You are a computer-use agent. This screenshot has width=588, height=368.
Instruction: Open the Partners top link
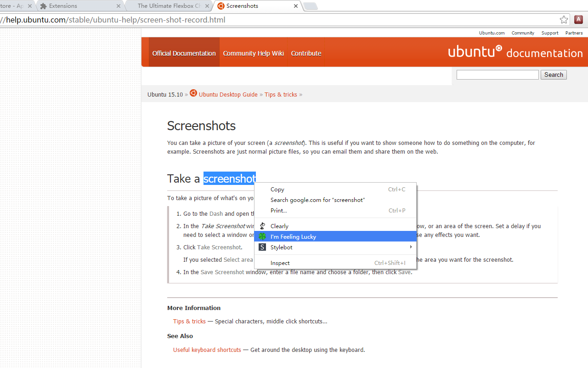(x=574, y=33)
